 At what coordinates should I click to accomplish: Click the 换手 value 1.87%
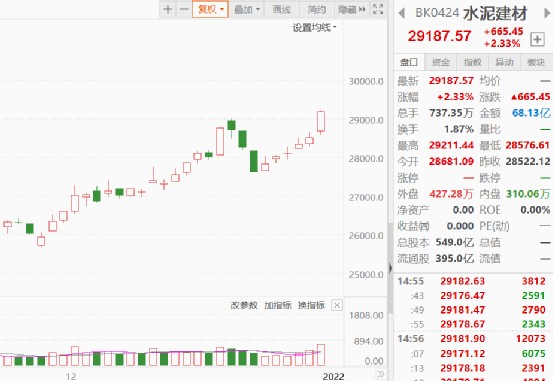(x=459, y=129)
